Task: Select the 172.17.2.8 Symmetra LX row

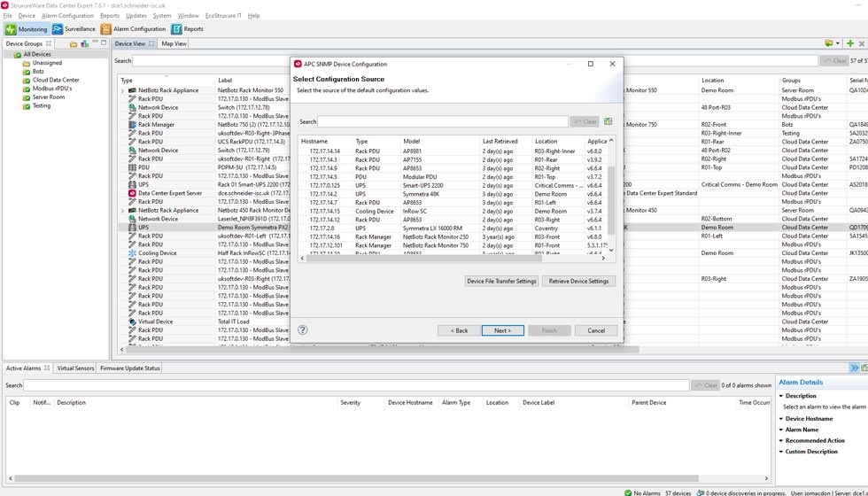Action: click(453, 229)
